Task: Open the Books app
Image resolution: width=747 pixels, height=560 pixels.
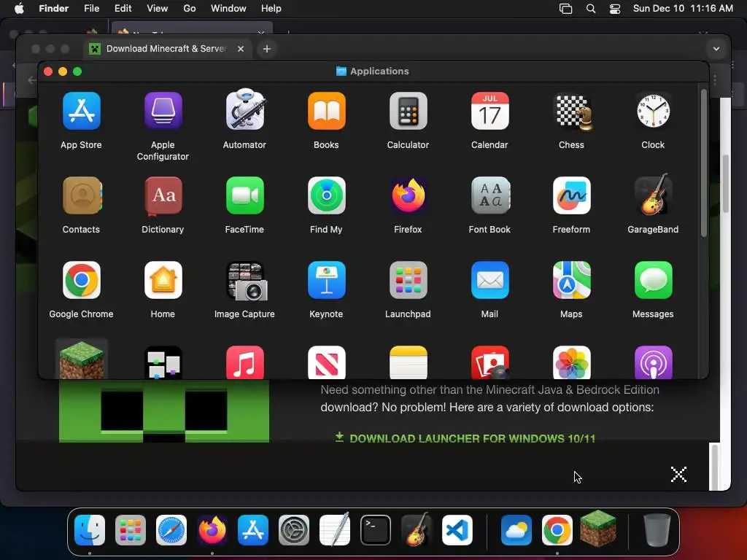Action: click(x=326, y=112)
